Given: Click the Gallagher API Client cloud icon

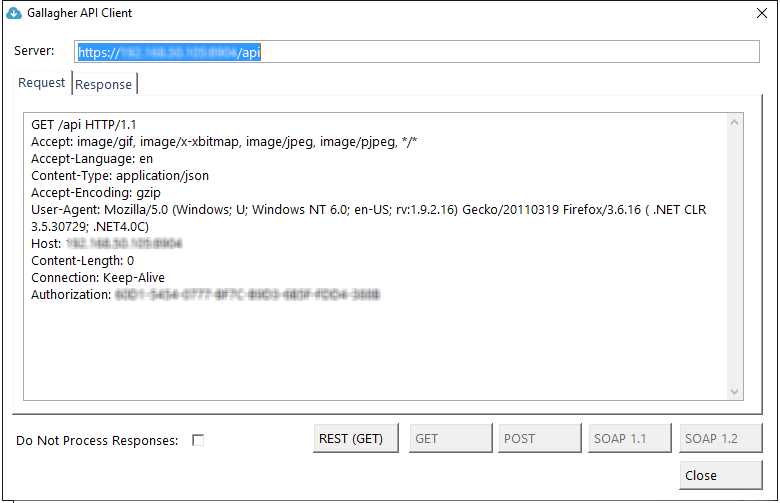Looking at the screenshot, I should tap(14, 13).
